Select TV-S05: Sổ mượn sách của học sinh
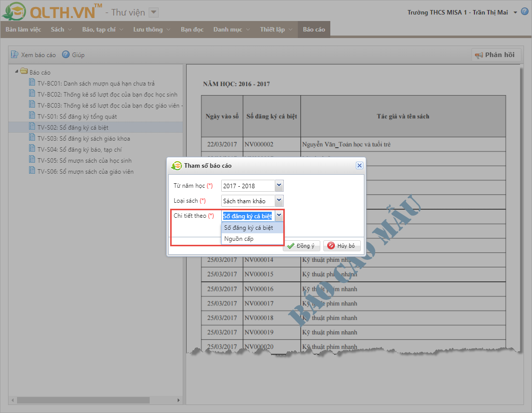The width and height of the screenshot is (532, 413). [85, 161]
